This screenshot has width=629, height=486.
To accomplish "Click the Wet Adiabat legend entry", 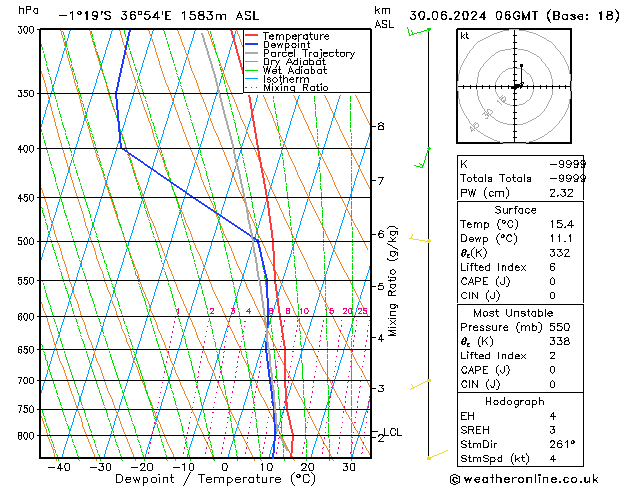I will click(295, 70).
